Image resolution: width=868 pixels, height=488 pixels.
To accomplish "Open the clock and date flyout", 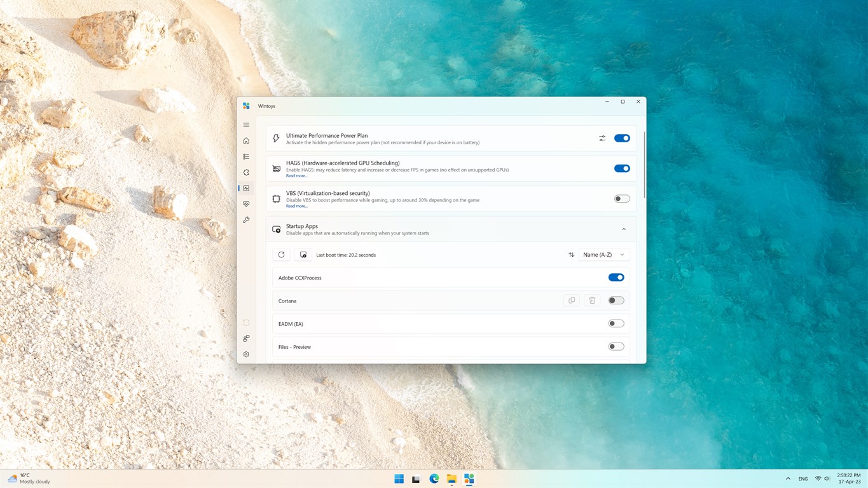I will [x=850, y=478].
